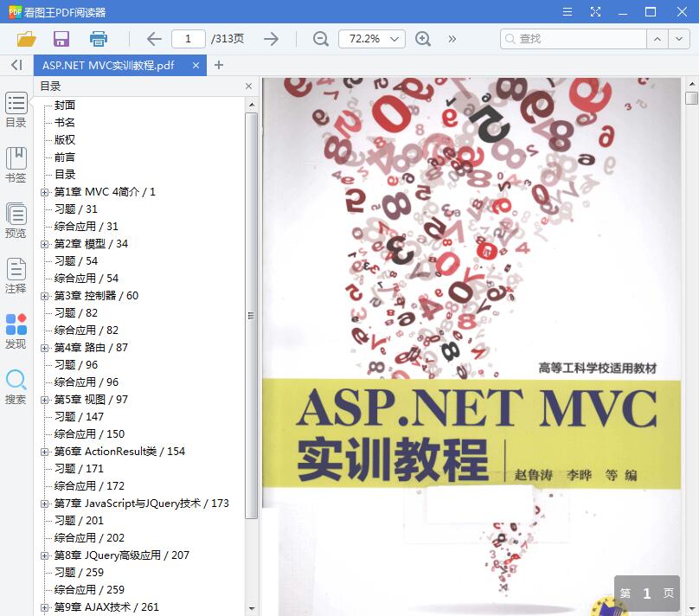
Task: Expand 第6章 ActionResult类 tree node
Action: pyautogui.click(x=44, y=452)
